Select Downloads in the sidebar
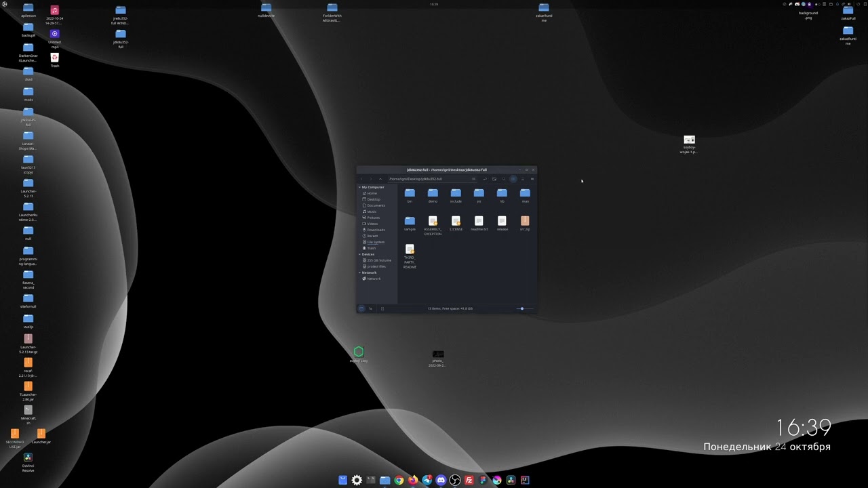This screenshot has height=488, width=868. point(376,230)
